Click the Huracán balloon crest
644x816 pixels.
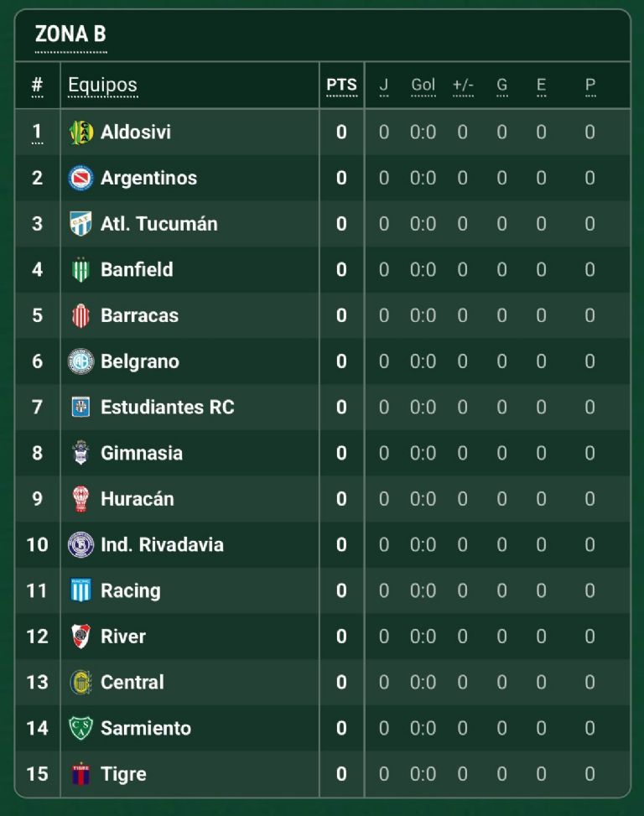click(x=80, y=499)
